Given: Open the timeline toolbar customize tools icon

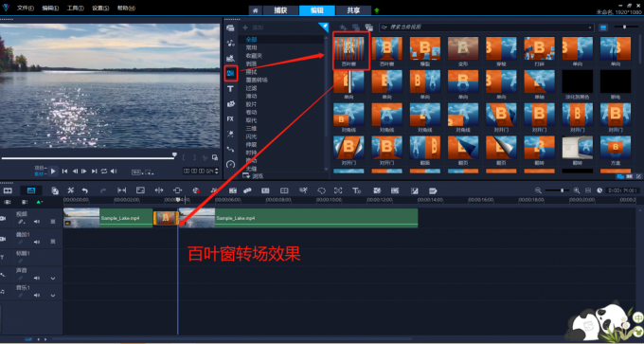Looking at the screenshot, I should (x=71, y=190).
